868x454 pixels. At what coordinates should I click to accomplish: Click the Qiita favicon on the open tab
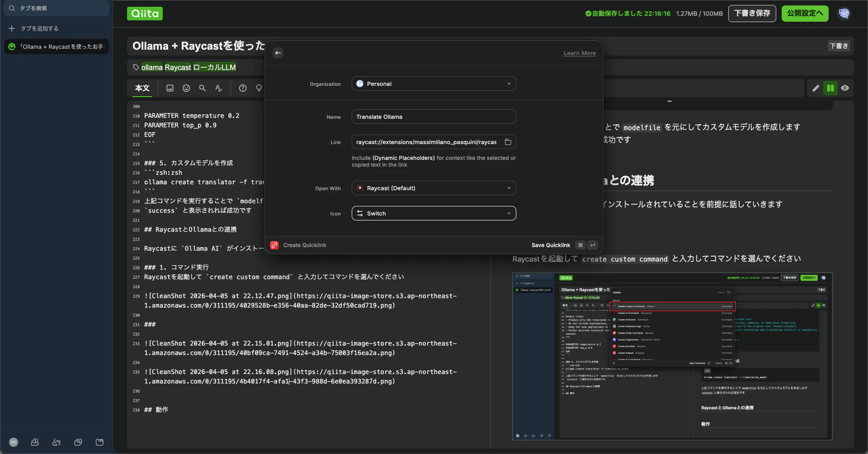pyautogui.click(x=12, y=47)
